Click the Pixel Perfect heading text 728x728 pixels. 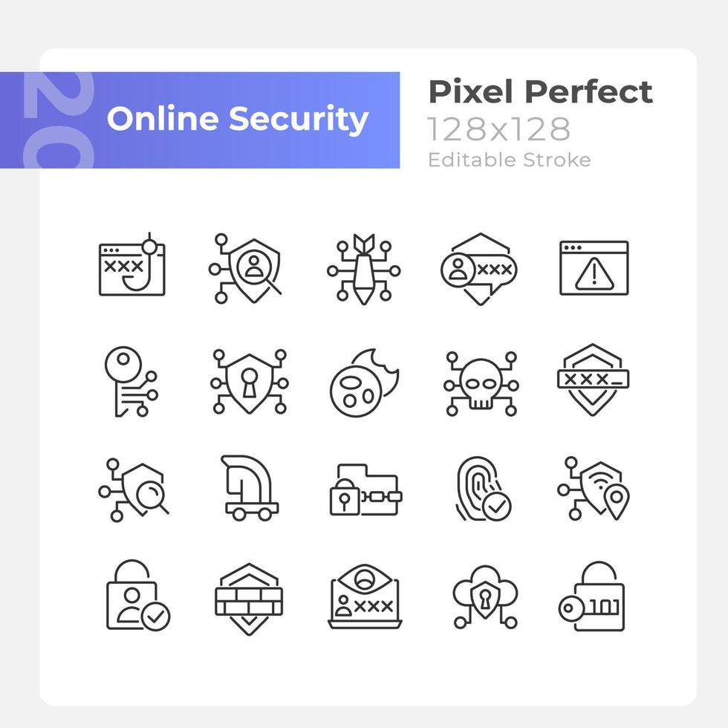tap(541, 91)
